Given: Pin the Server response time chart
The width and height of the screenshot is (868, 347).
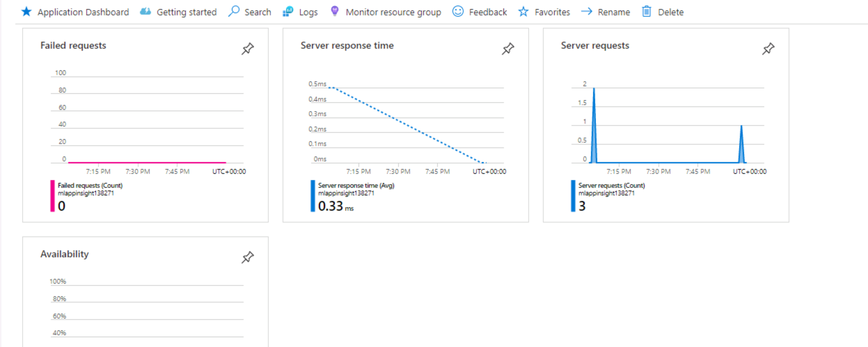Looking at the screenshot, I should [507, 49].
